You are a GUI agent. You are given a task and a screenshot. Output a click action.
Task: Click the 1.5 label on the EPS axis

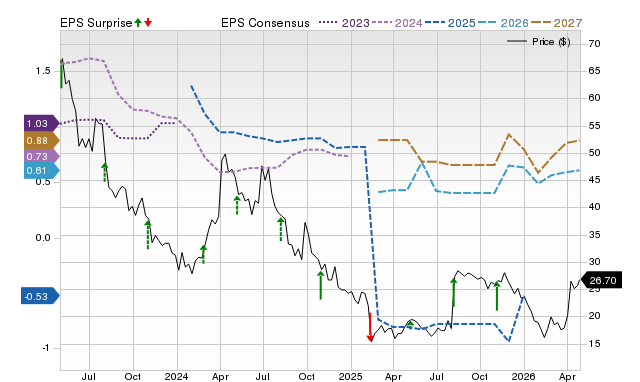[x=43, y=71]
